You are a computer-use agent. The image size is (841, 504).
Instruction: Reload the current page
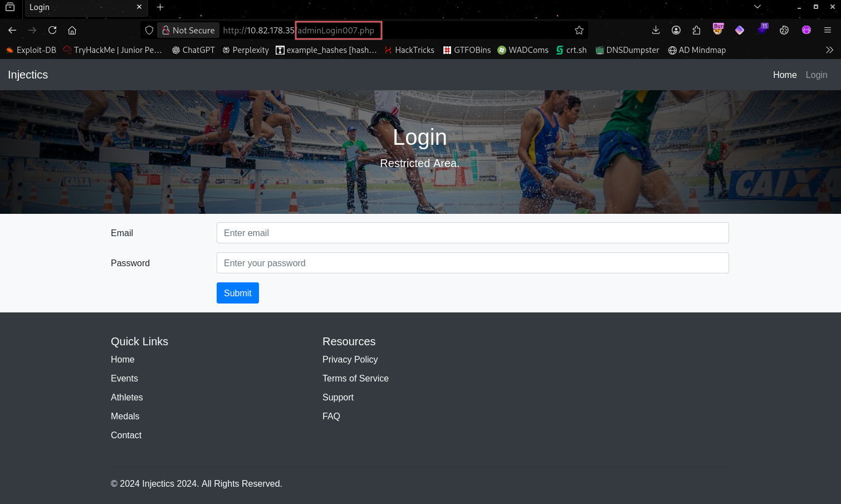click(x=52, y=30)
